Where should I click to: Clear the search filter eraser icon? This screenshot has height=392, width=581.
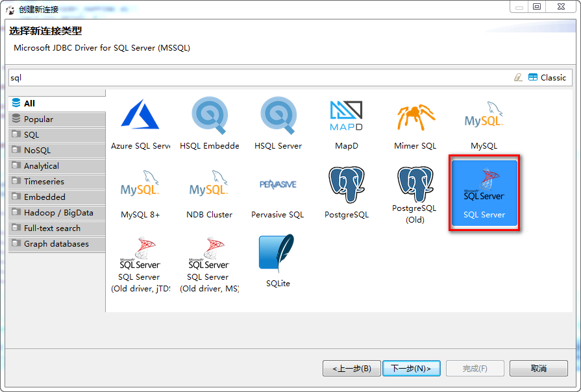point(518,77)
